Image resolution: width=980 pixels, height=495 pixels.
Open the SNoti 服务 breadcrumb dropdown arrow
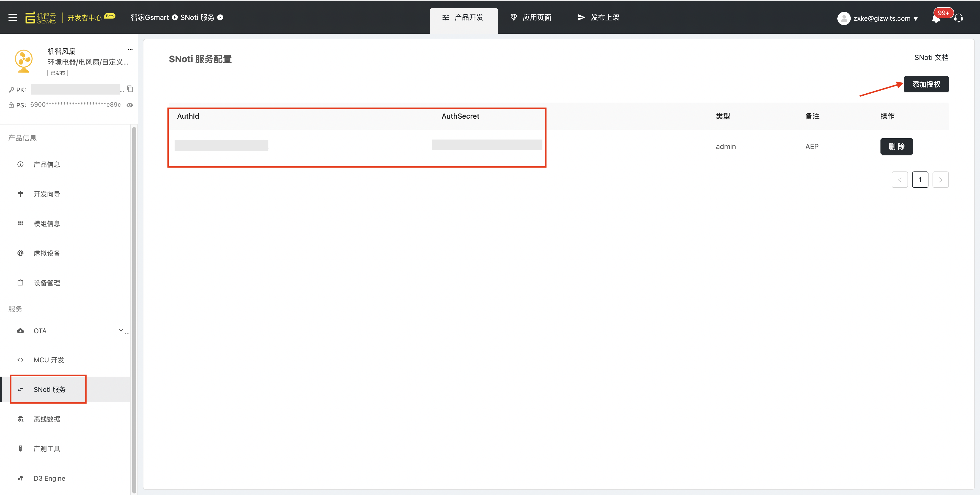coord(220,18)
